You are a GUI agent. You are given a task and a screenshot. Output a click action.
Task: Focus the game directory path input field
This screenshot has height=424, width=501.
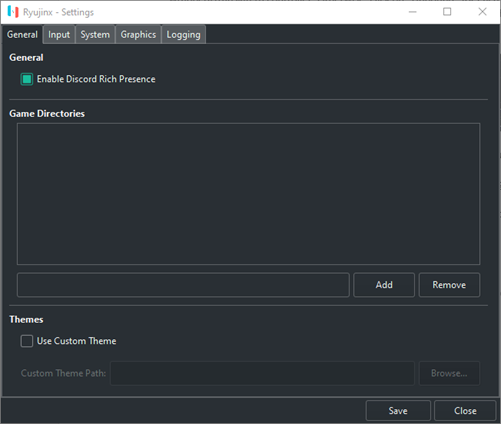click(x=183, y=285)
